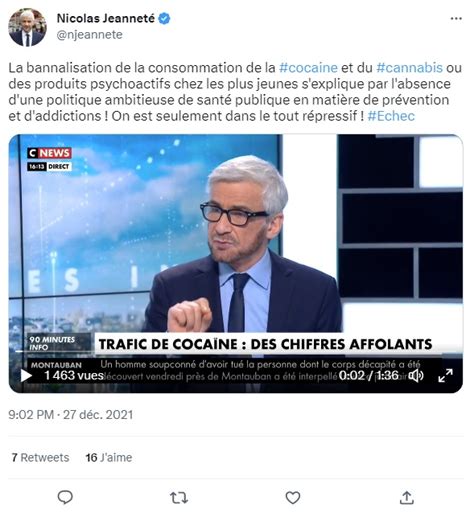Mute the video speaker icon

[x=416, y=376]
